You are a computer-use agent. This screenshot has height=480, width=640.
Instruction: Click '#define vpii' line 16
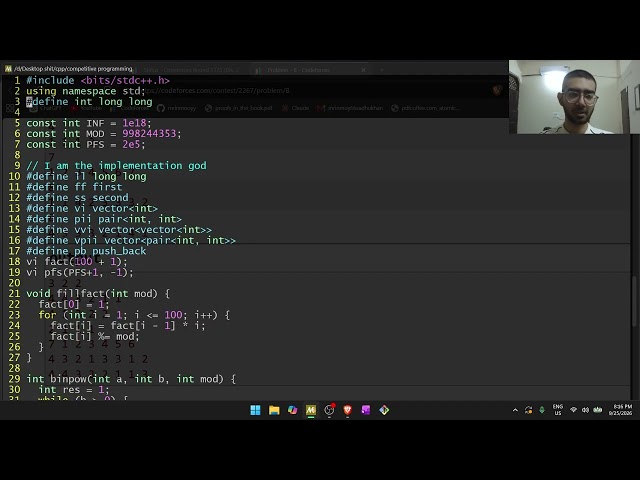click(x=131, y=240)
